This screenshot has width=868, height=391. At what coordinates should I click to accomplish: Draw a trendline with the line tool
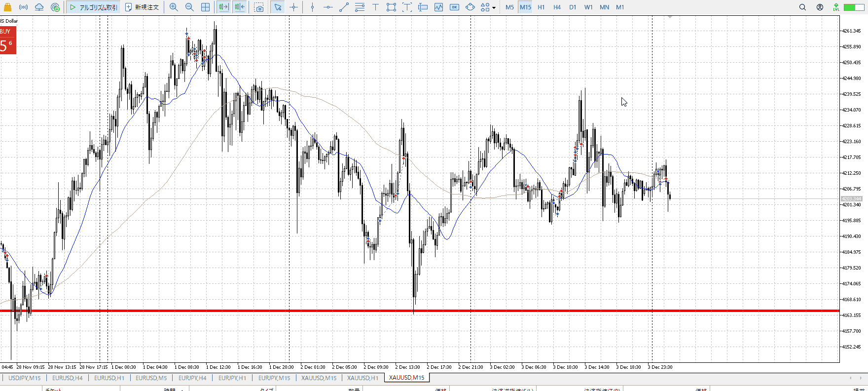click(x=344, y=7)
